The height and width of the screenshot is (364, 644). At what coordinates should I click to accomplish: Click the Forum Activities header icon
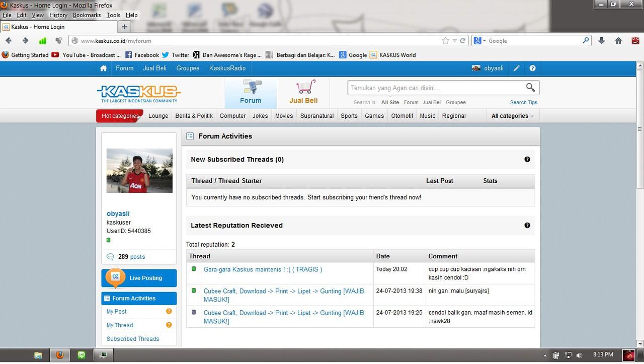click(x=190, y=136)
